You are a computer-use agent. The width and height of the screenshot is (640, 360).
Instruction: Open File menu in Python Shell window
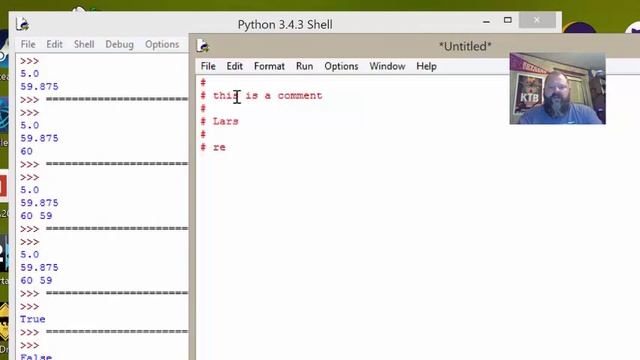click(28, 44)
